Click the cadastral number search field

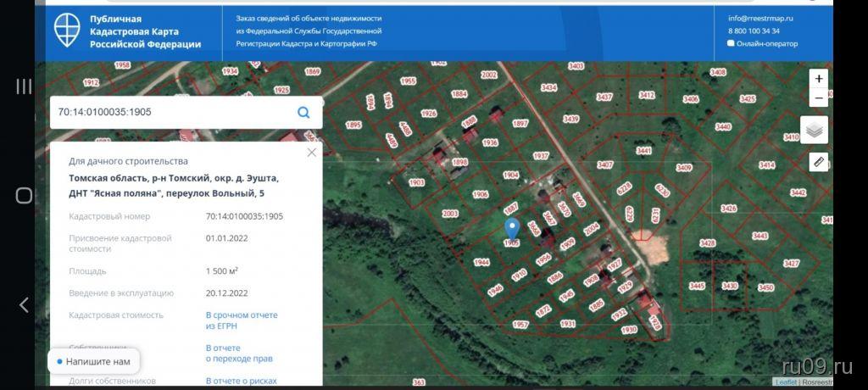(x=170, y=112)
